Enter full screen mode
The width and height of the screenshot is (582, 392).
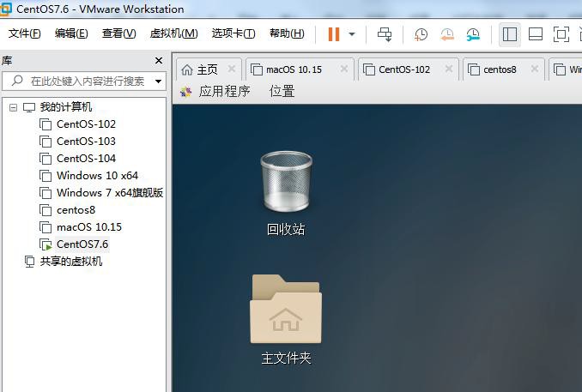click(x=561, y=34)
